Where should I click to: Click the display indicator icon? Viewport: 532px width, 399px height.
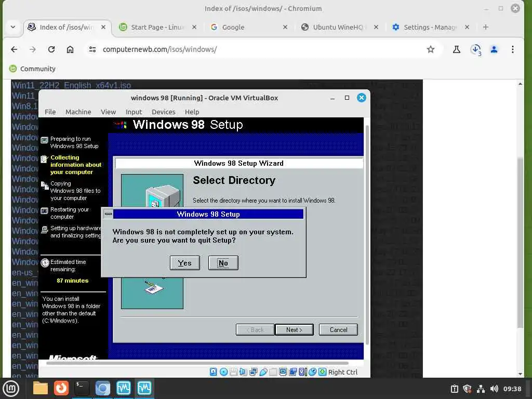tap(283, 372)
